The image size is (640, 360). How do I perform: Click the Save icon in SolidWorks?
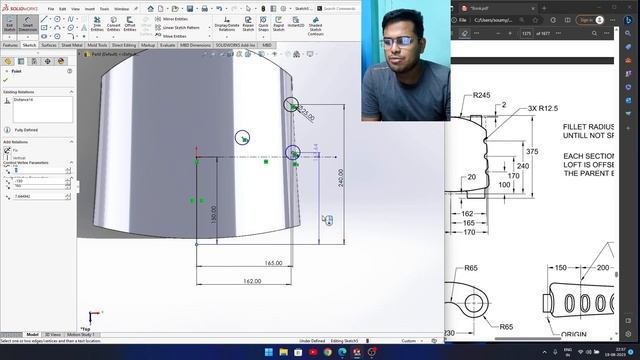pyautogui.click(x=190, y=9)
